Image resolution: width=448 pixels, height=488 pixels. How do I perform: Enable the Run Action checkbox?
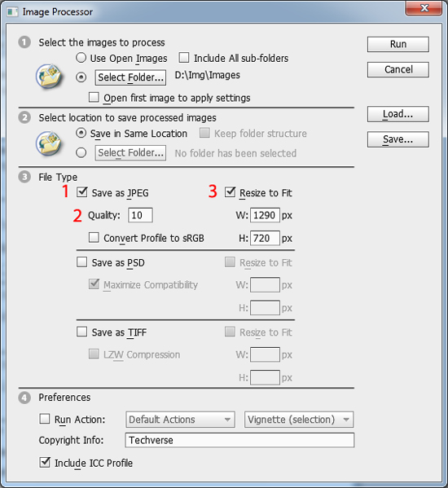click(x=45, y=419)
